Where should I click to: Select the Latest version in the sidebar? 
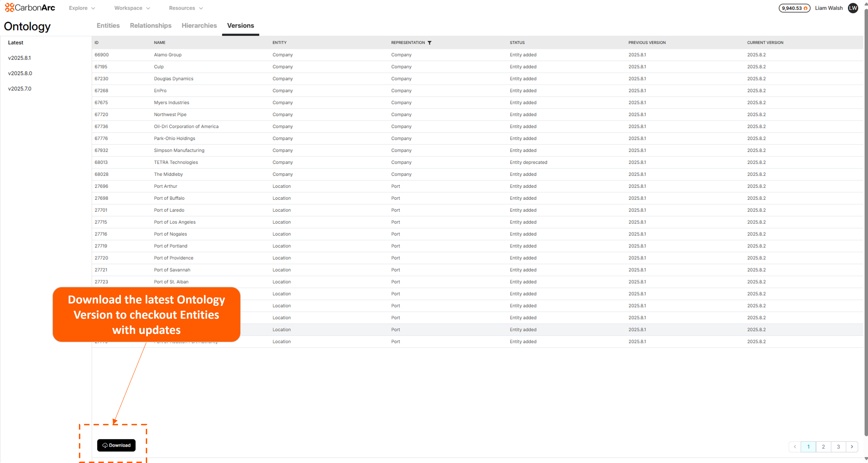(x=16, y=42)
